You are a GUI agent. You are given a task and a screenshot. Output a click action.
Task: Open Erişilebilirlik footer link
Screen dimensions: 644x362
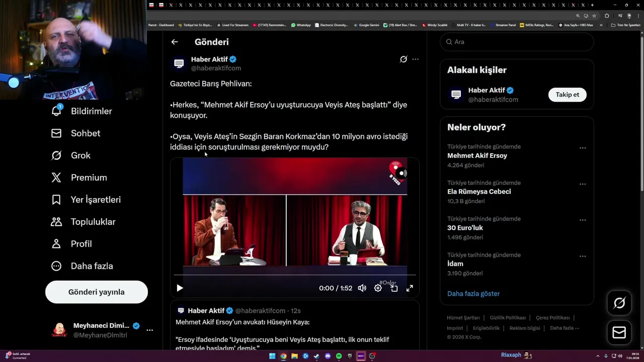click(x=486, y=328)
